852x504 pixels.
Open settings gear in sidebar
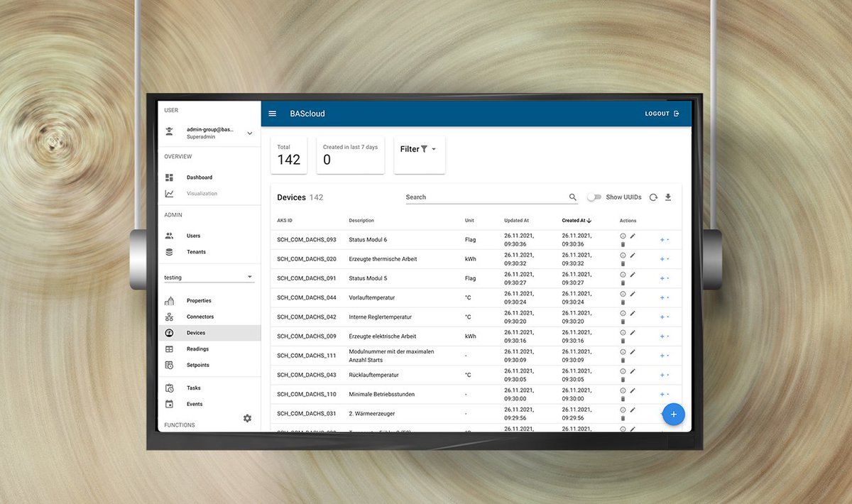point(247,418)
